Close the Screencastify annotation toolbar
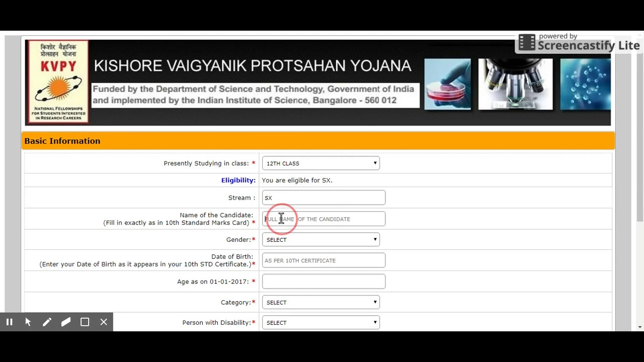 104,322
